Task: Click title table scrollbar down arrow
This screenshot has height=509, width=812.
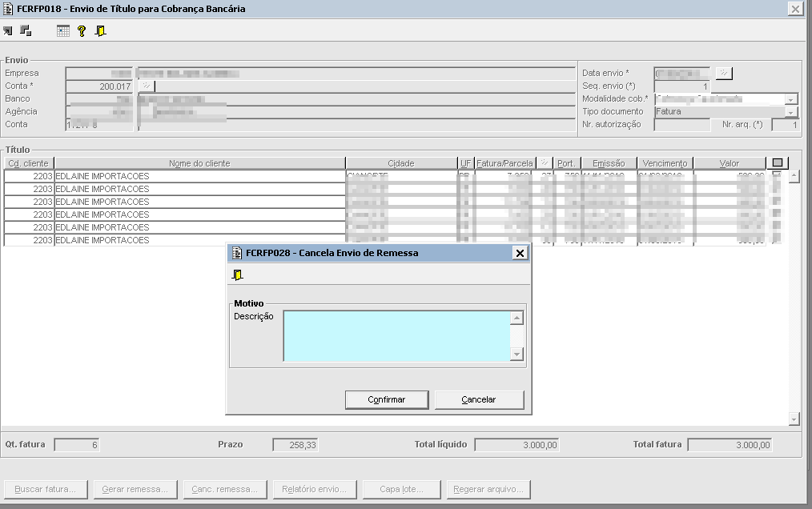Action: pyautogui.click(x=794, y=419)
